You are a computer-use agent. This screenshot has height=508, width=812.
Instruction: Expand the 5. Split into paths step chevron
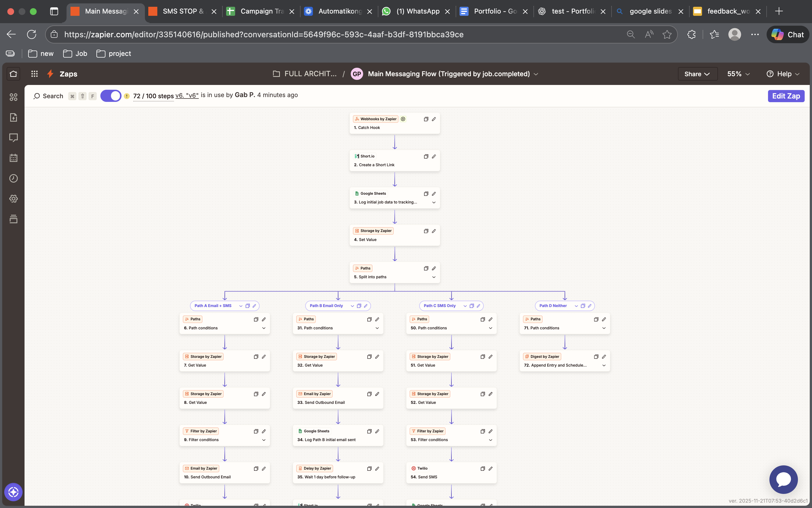click(434, 277)
